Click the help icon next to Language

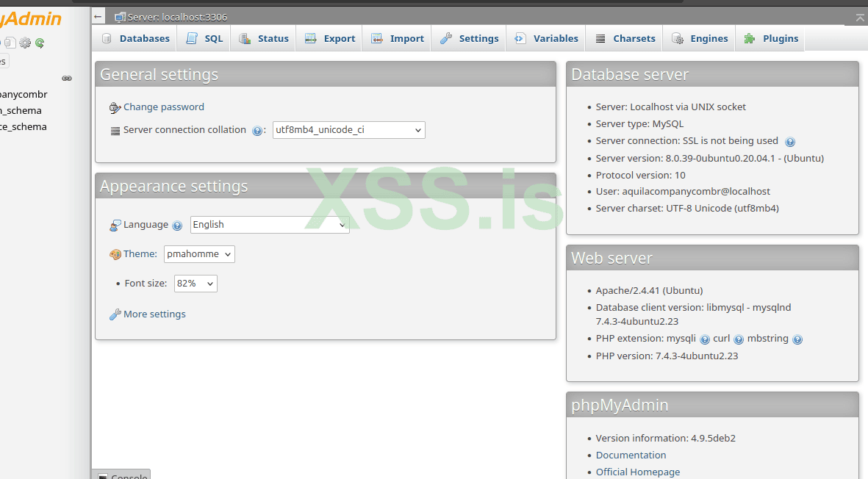177,226
